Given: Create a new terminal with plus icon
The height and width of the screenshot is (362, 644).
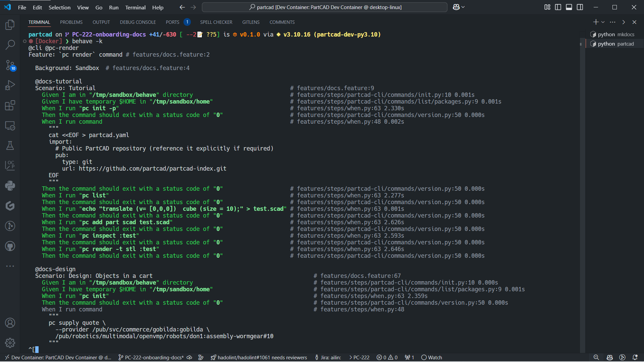Looking at the screenshot, I should pos(596,22).
